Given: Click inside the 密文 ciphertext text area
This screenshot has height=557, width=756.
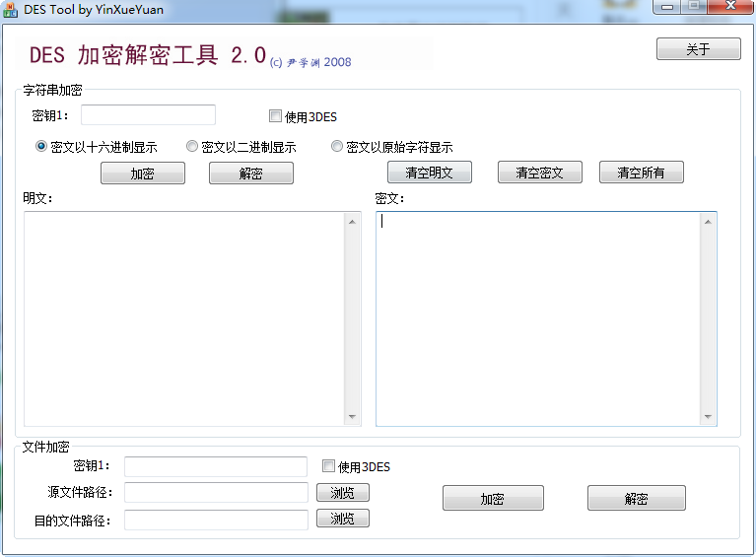Looking at the screenshot, I should (x=538, y=318).
